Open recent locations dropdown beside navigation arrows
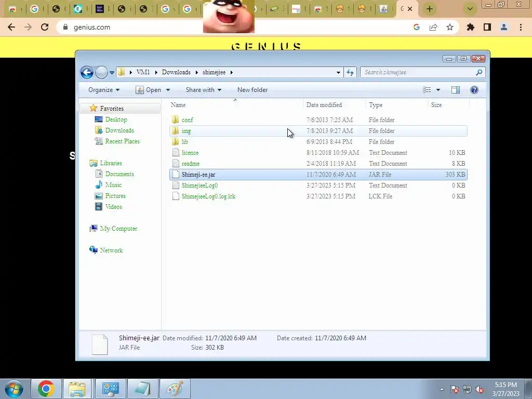This screenshot has width=532, height=399. click(x=112, y=73)
